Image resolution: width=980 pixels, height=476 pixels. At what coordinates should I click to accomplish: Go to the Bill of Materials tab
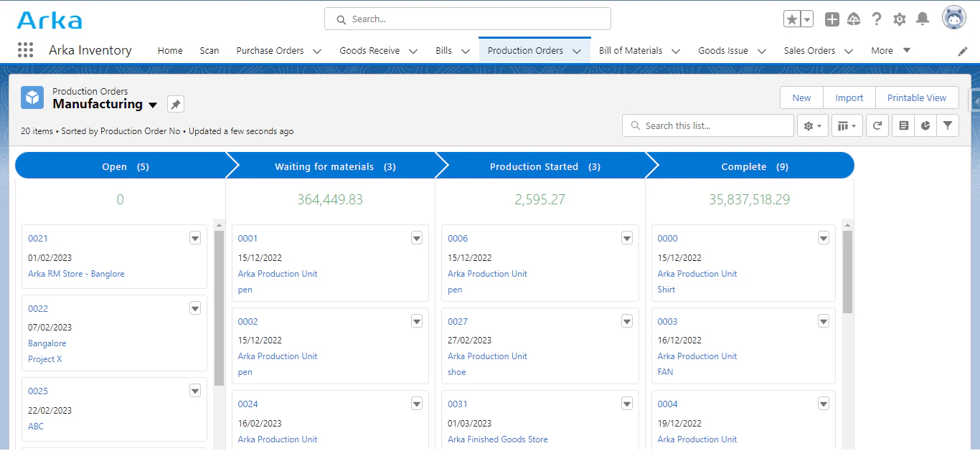point(630,50)
